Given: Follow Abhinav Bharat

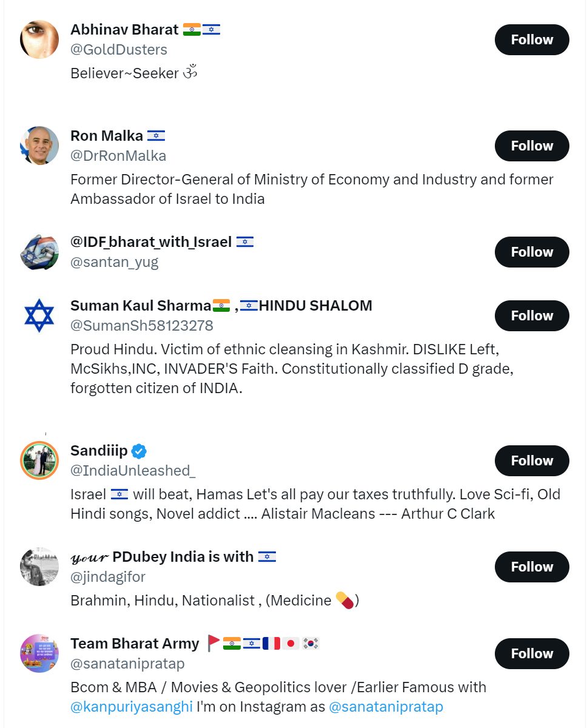Looking at the screenshot, I should (532, 39).
